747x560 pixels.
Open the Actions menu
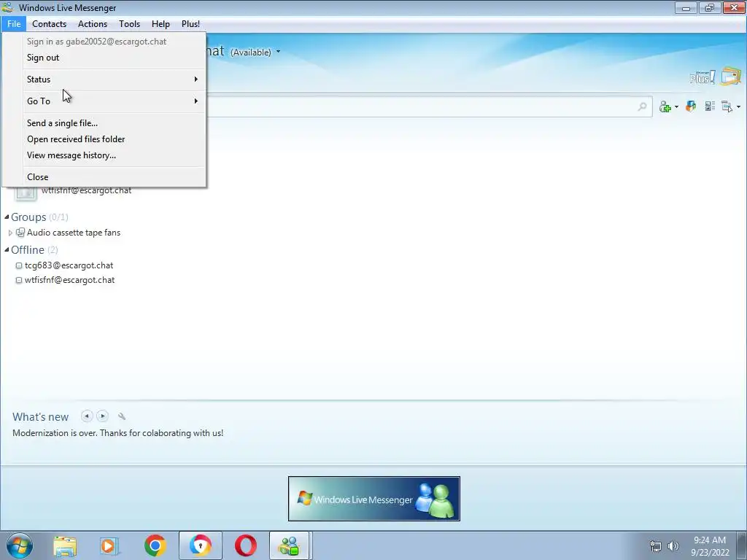[x=93, y=24]
